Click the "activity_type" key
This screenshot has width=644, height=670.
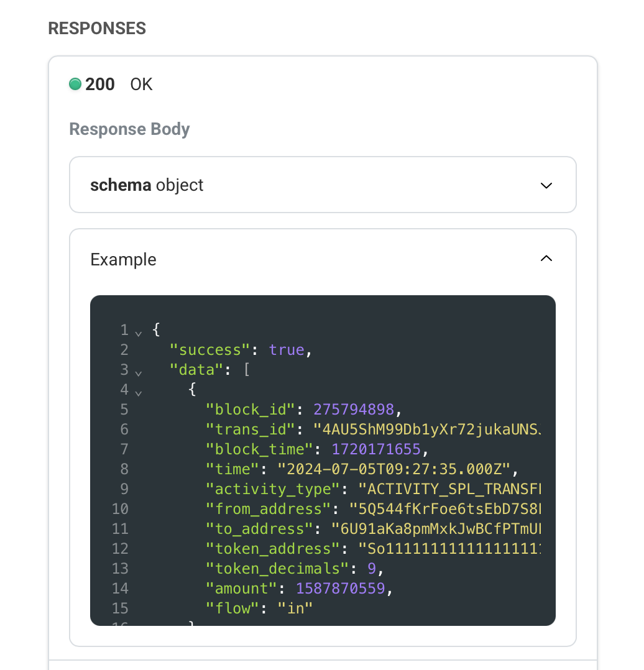(273, 489)
